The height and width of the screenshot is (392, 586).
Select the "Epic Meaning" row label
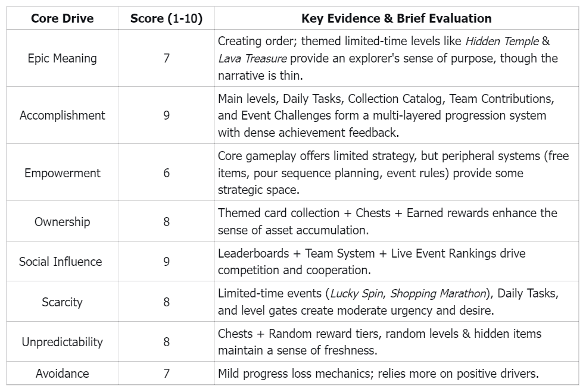pyautogui.click(x=62, y=58)
